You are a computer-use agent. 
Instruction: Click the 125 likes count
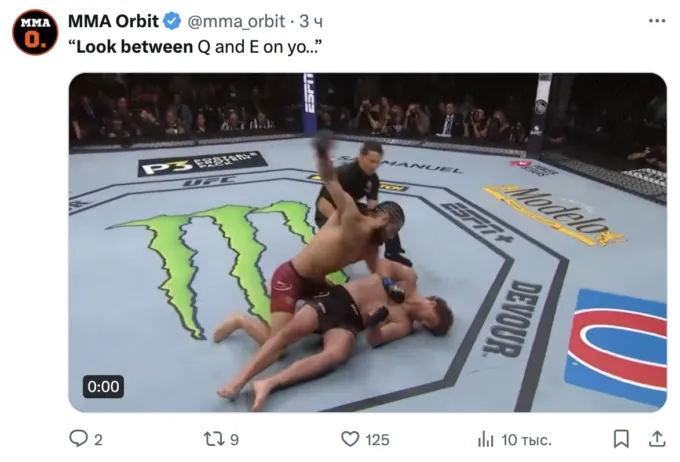(x=377, y=440)
